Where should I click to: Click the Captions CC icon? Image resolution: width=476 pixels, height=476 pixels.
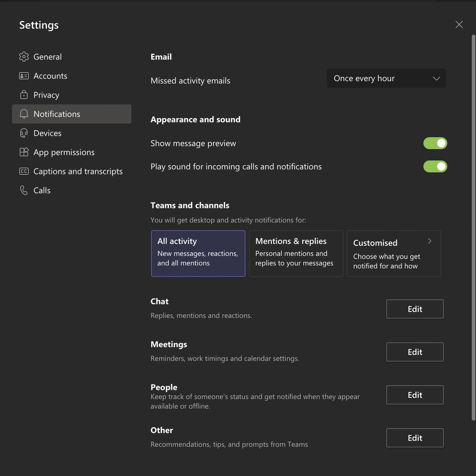24,171
